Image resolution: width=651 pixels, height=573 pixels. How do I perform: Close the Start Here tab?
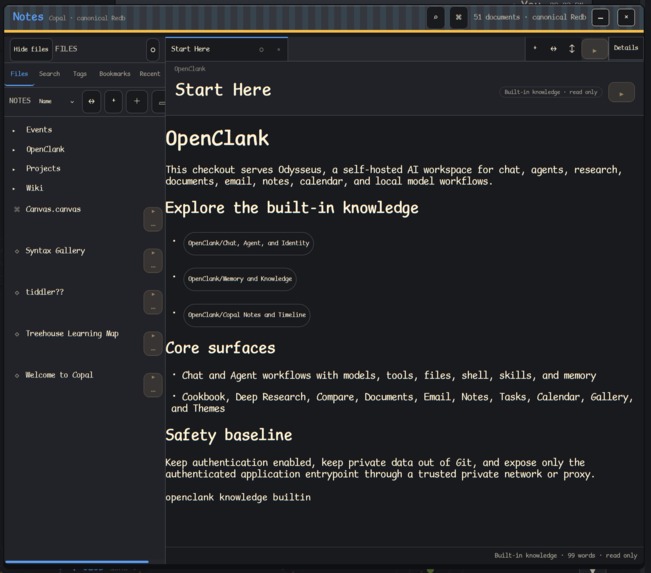[279, 50]
